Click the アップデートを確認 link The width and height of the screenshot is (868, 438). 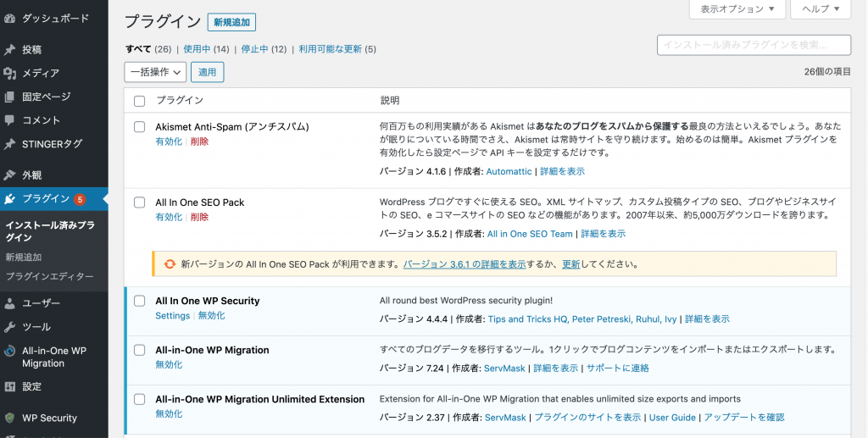click(x=744, y=418)
